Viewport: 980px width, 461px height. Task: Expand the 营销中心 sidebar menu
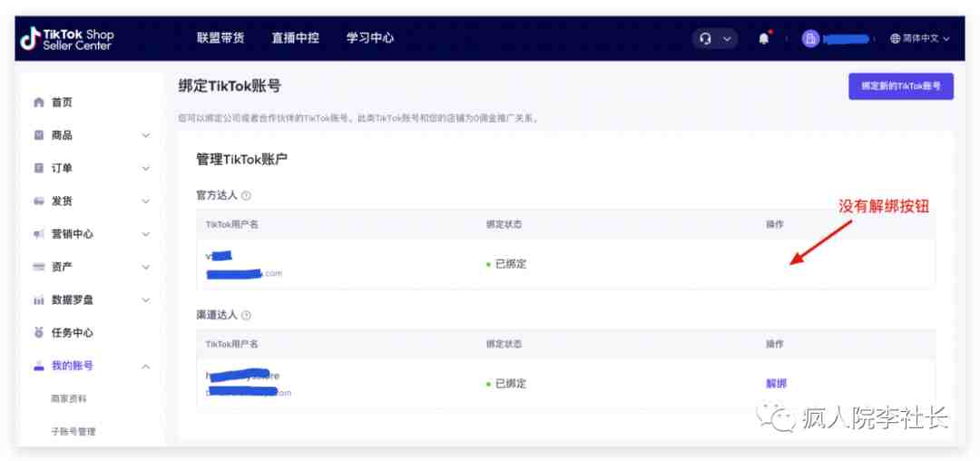click(92, 234)
